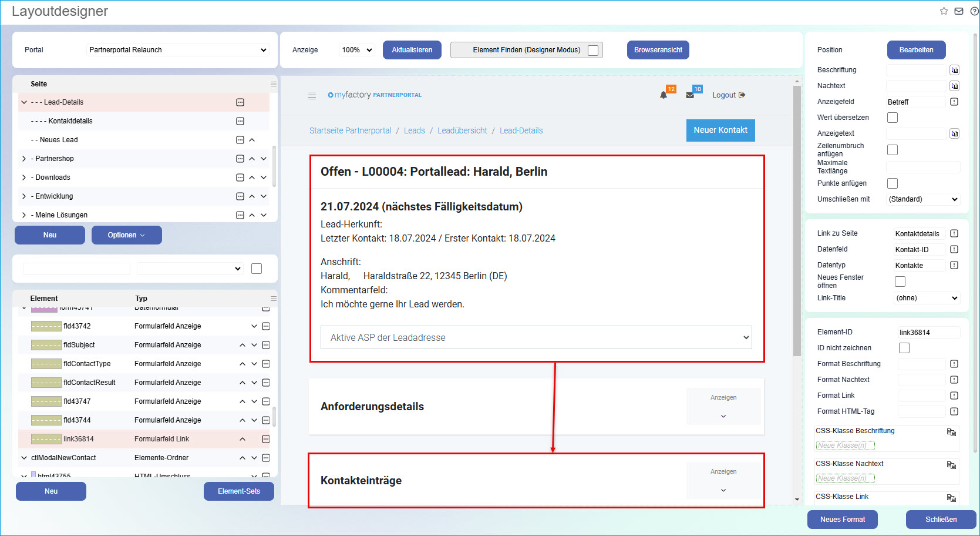This screenshot has height=536, width=980.
Task: Click the favorite star icon in title bar
Action: [944, 11]
